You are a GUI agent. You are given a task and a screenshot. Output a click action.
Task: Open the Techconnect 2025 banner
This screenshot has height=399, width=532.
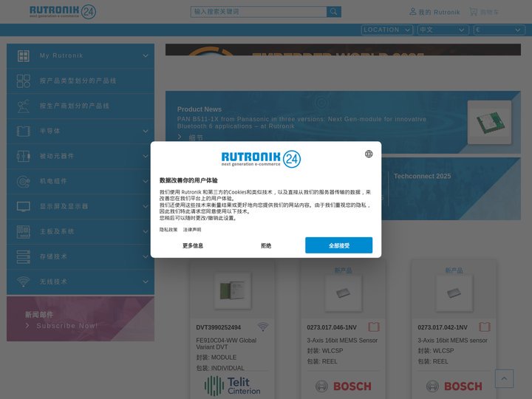(x=422, y=176)
